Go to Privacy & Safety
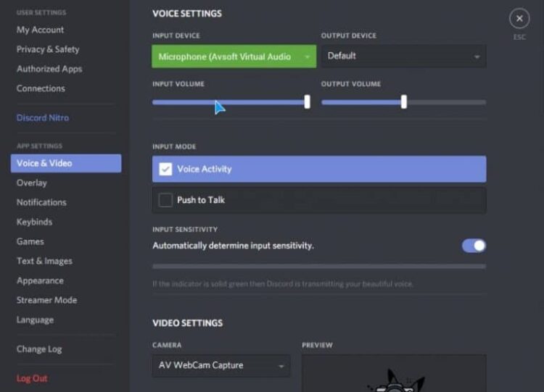544x392 pixels. (48, 49)
